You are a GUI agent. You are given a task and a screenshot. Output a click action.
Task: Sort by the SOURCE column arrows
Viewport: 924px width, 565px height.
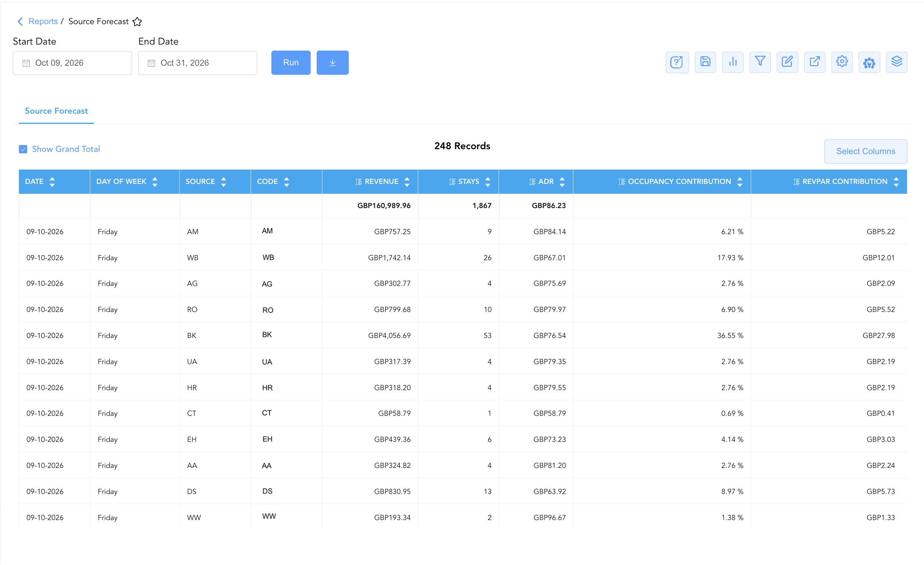[223, 182]
